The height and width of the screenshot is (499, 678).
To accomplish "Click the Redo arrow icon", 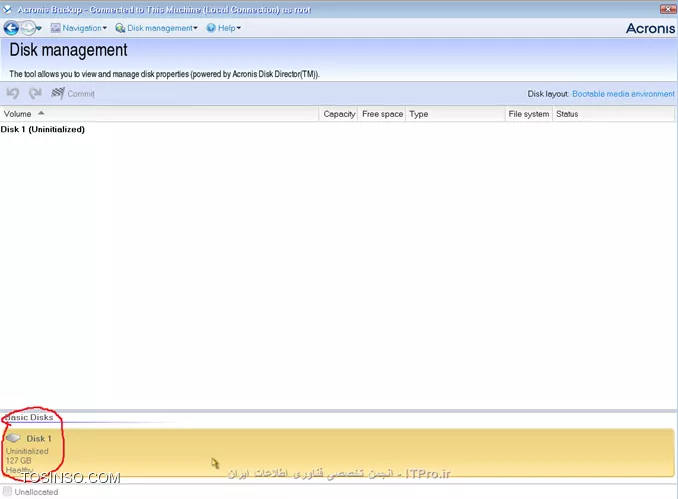I will [x=35, y=93].
